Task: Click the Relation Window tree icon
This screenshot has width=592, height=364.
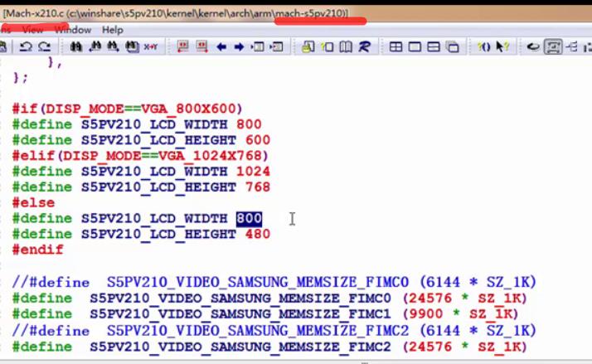Action: point(572,46)
